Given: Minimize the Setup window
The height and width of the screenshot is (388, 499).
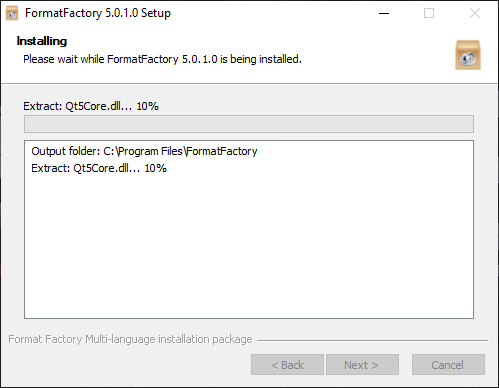Looking at the screenshot, I should [384, 13].
